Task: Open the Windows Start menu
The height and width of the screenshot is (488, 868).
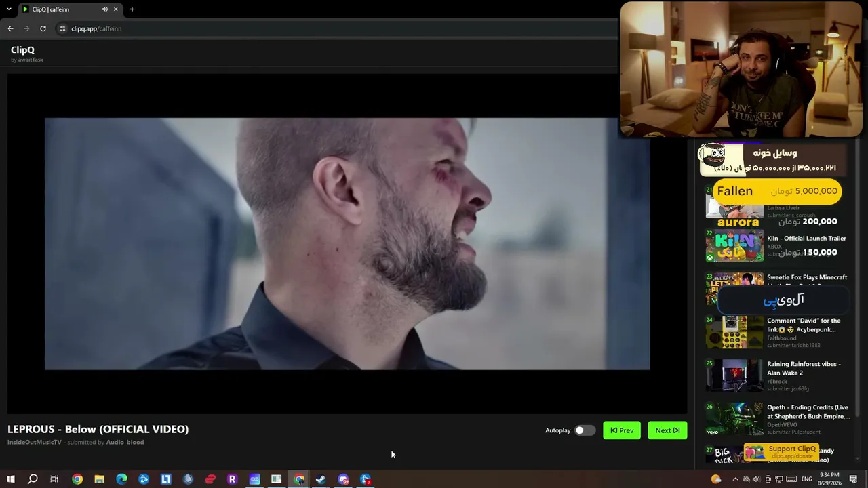Action: coord(11,479)
